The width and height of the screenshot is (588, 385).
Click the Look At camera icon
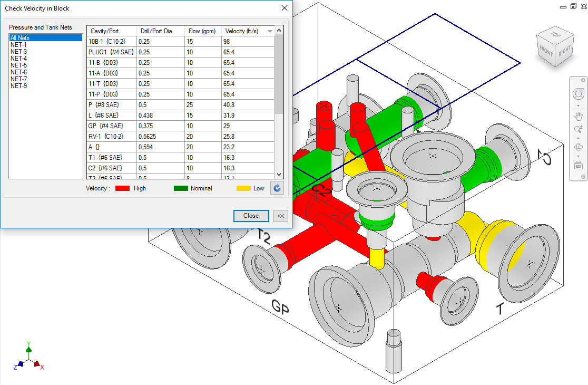[579, 165]
